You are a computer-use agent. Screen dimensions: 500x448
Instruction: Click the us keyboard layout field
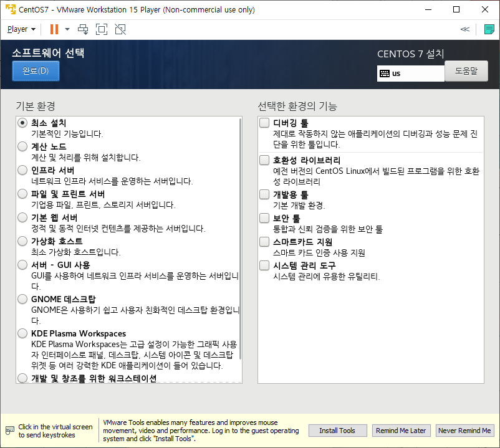[x=411, y=74]
